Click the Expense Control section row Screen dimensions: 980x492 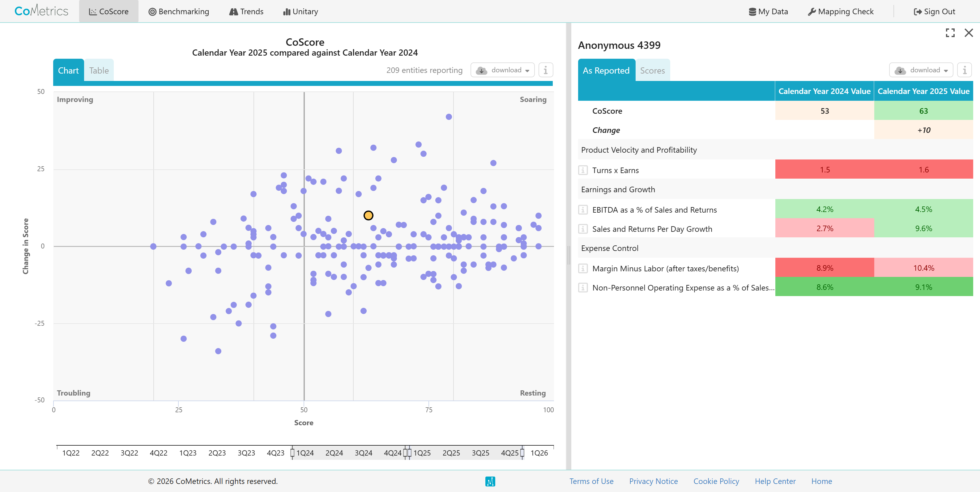pos(775,248)
